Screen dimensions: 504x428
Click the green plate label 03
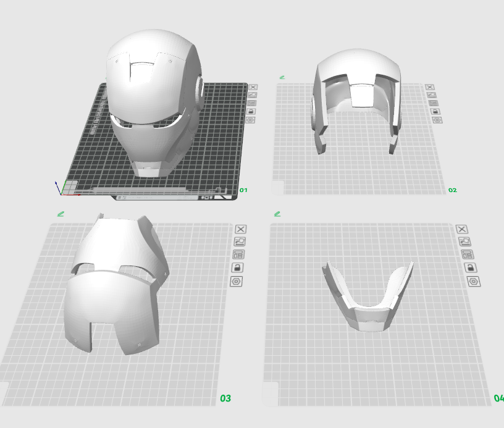pos(225,398)
